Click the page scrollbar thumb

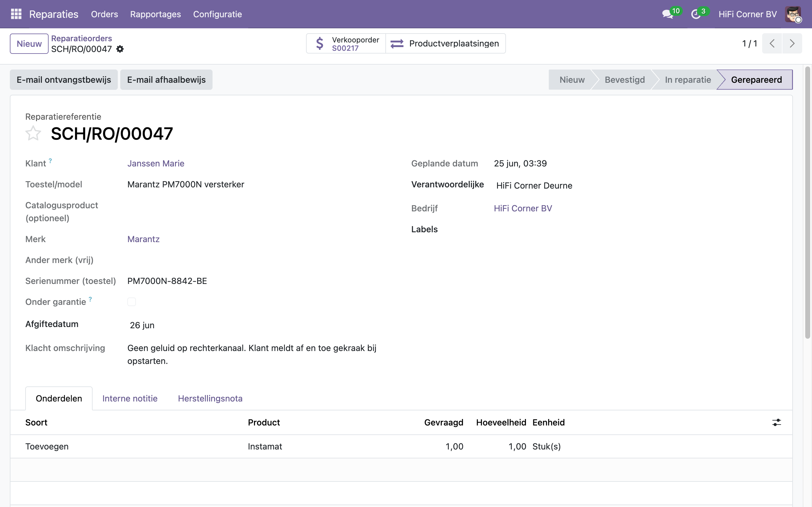(808, 203)
